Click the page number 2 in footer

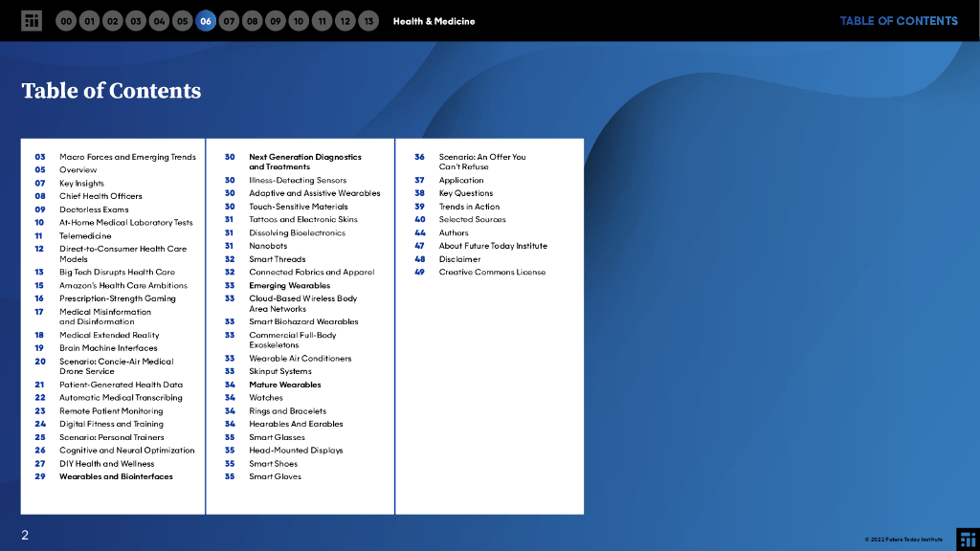pos(25,536)
